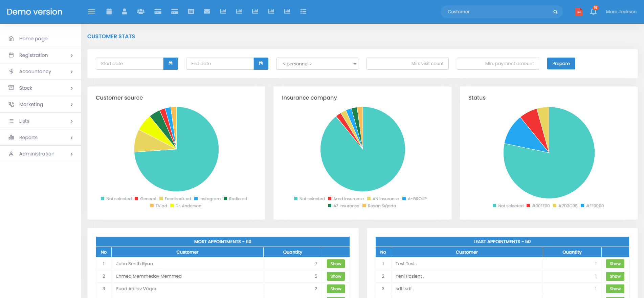Toggle the hamburger sidebar menu
Viewport: 644px width, 298px height.
91,12
